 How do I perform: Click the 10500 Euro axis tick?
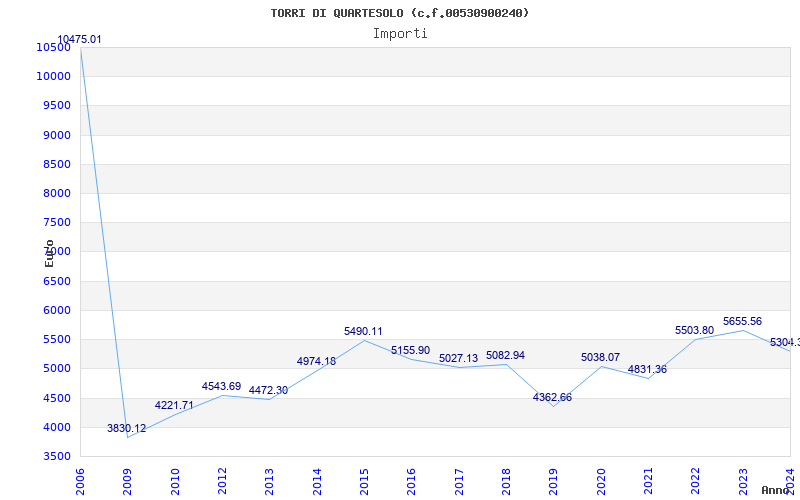point(54,47)
